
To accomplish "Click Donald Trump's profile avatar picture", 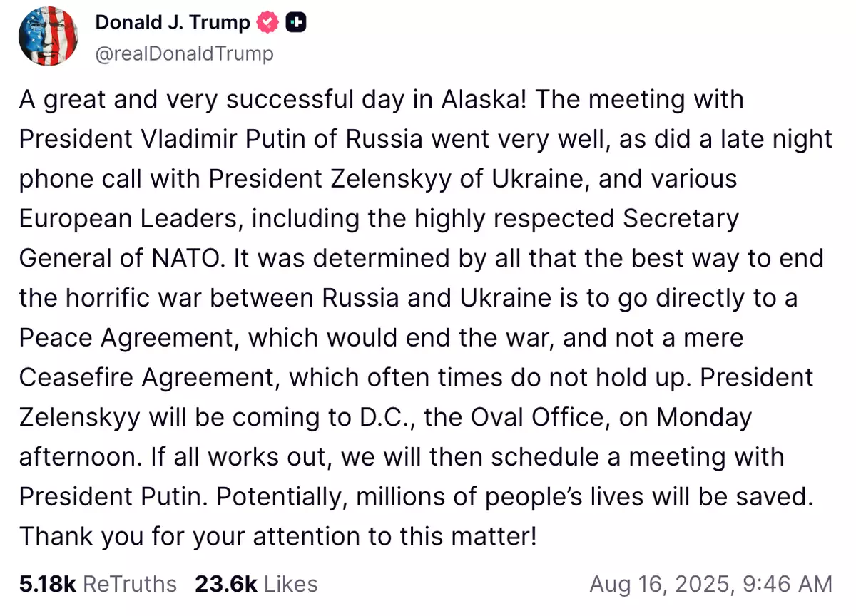I will 48,37.
